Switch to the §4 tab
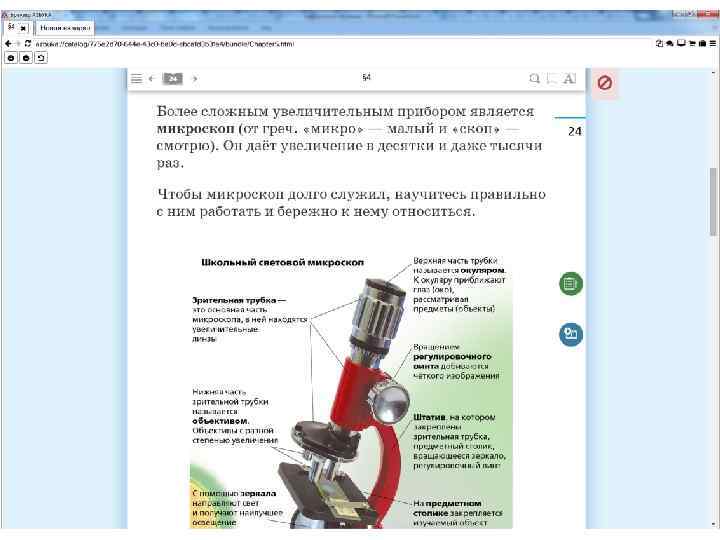720x540 pixels. pyautogui.click(x=11, y=27)
